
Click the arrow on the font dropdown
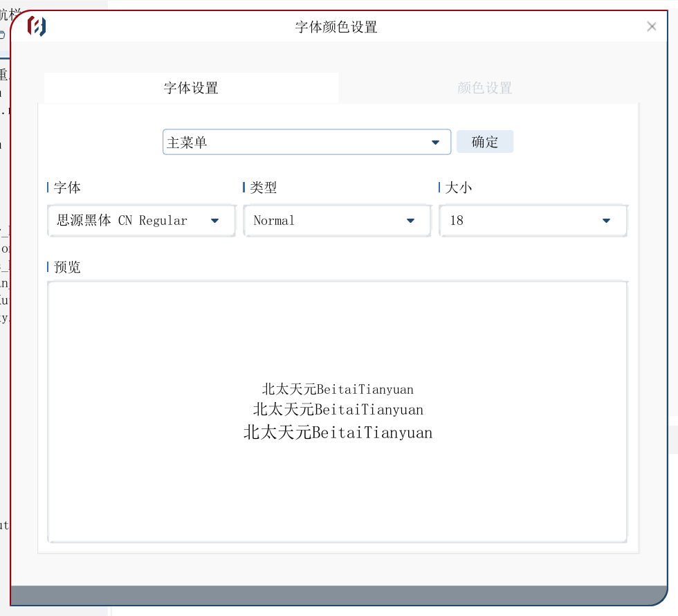coord(214,221)
